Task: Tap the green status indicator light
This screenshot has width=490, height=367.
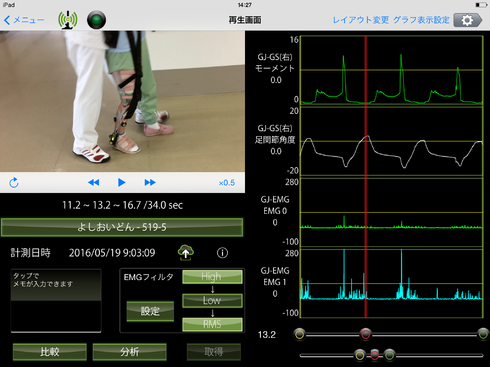Action: coord(96,20)
